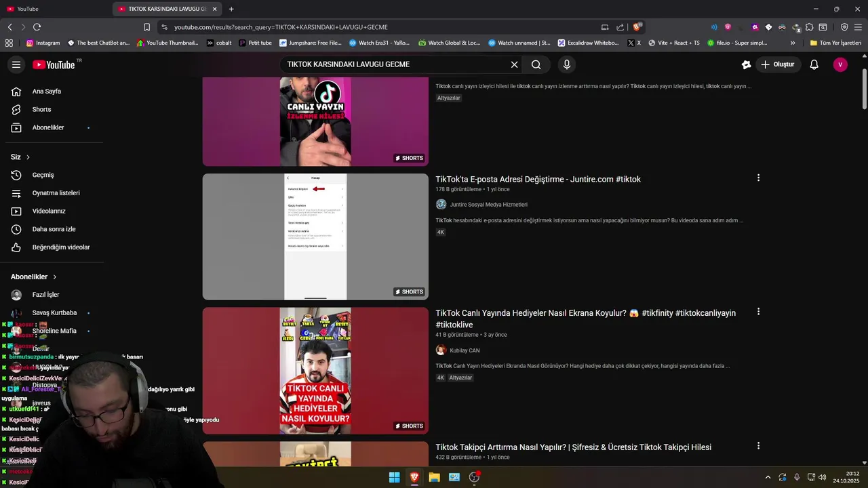Go back with browser back arrow

(x=9, y=27)
